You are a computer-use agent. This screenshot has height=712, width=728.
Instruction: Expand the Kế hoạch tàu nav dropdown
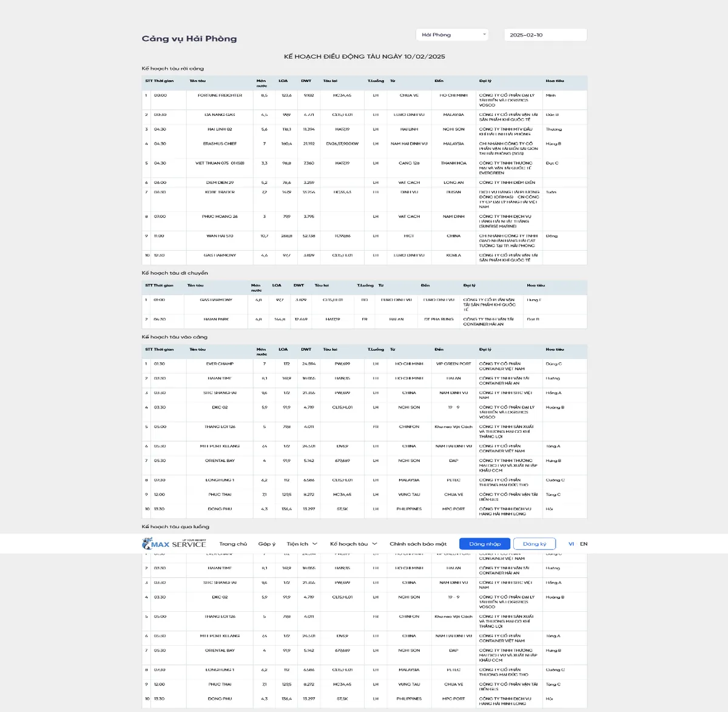(x=353, y=544)
